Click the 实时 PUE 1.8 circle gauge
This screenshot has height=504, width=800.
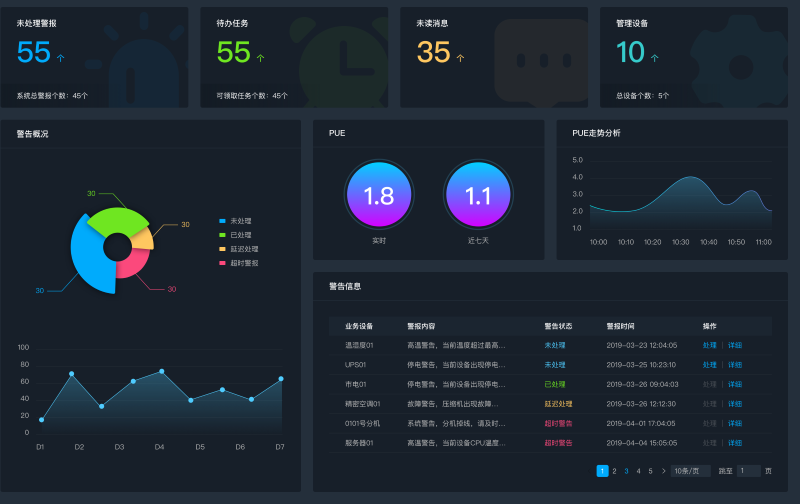tap(378, 196)
